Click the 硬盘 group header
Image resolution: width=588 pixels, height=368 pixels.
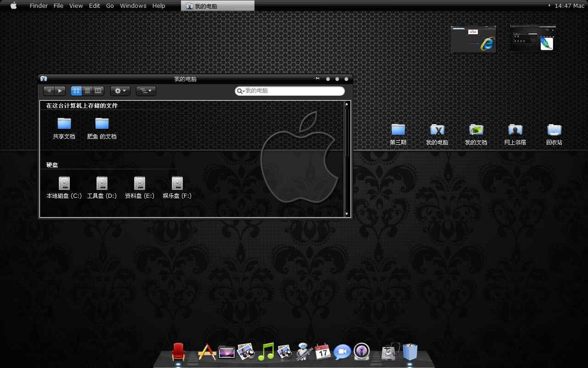(x=52, y=165)
